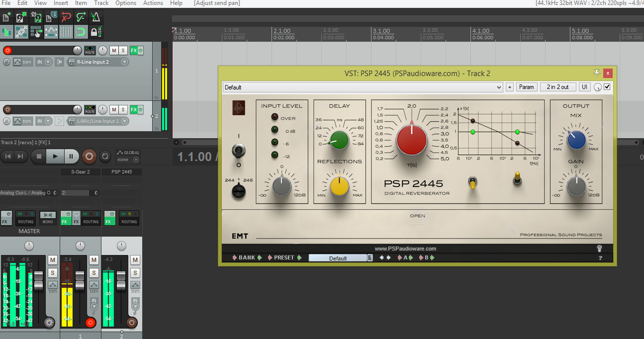Click the 2 in 2 out button
This screenshot has width=644, height=339.
[558, 87]
